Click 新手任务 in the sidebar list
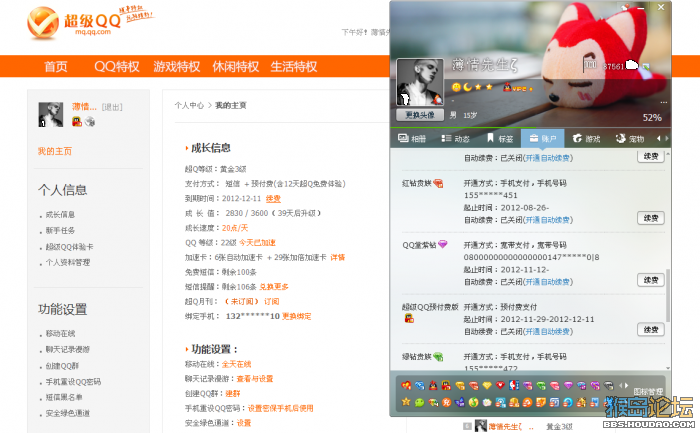The height and width of the screenshot is (433, 700). pos(60,230)
